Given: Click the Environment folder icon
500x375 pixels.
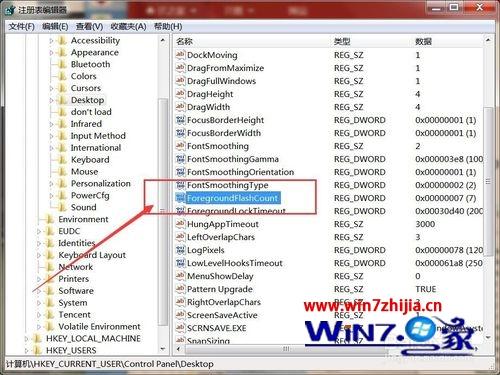Looking at the screenshot, I should [50, 219].
